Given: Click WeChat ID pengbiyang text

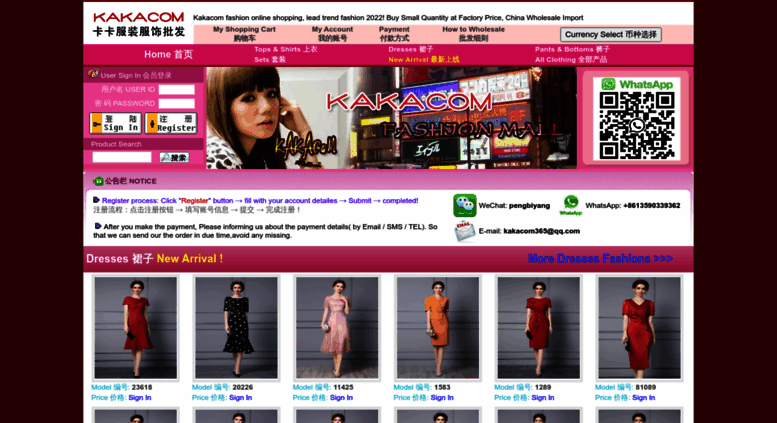Looking at the screenshot, I should pos(529,206).
